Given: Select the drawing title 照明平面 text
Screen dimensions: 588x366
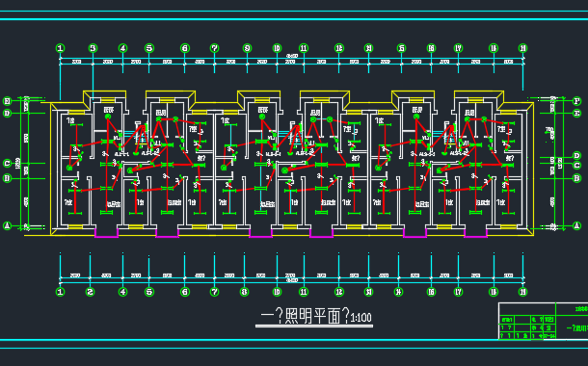Looking at the screenshot, I should point(312,316).
